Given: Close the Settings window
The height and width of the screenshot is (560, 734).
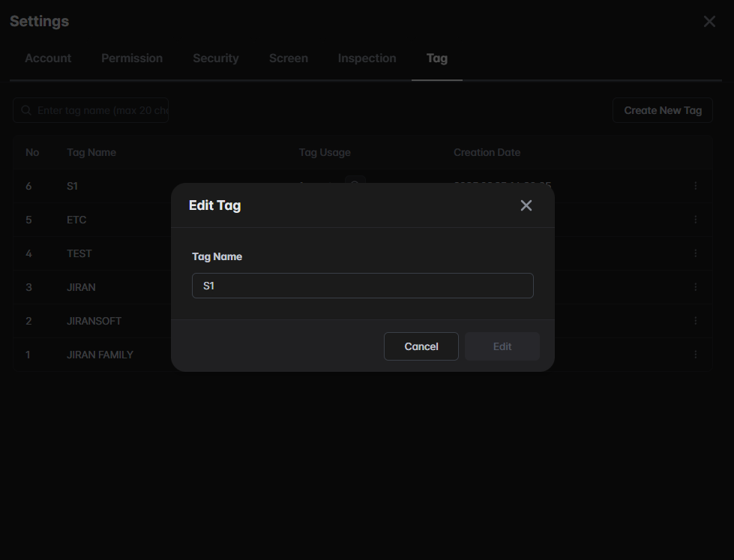Looking at the screenshot, I should tap(709, 22).
